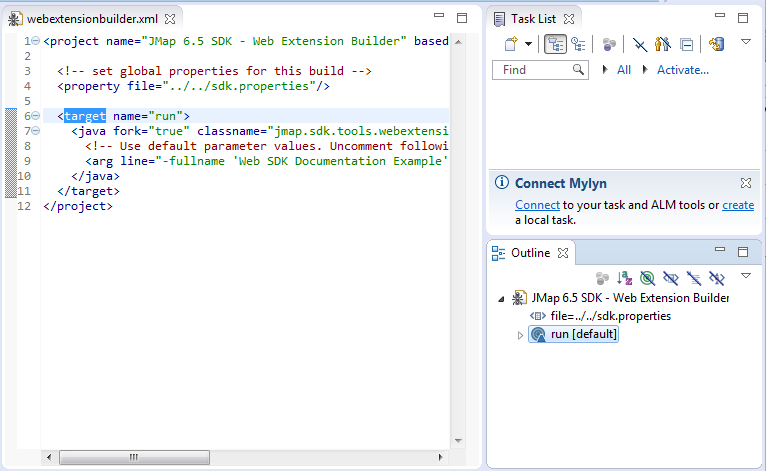
Task: Click Hide Imported Elements icon in Outline
Action: click(694, 277)
